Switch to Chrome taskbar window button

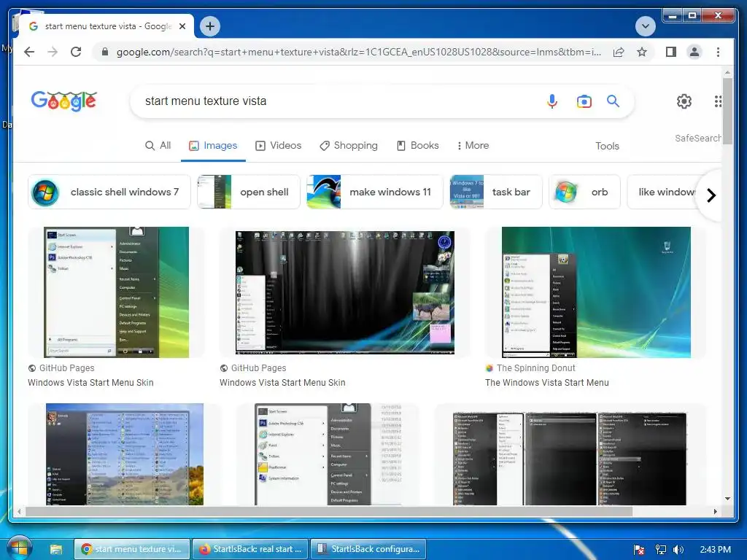tap(132, 549)
